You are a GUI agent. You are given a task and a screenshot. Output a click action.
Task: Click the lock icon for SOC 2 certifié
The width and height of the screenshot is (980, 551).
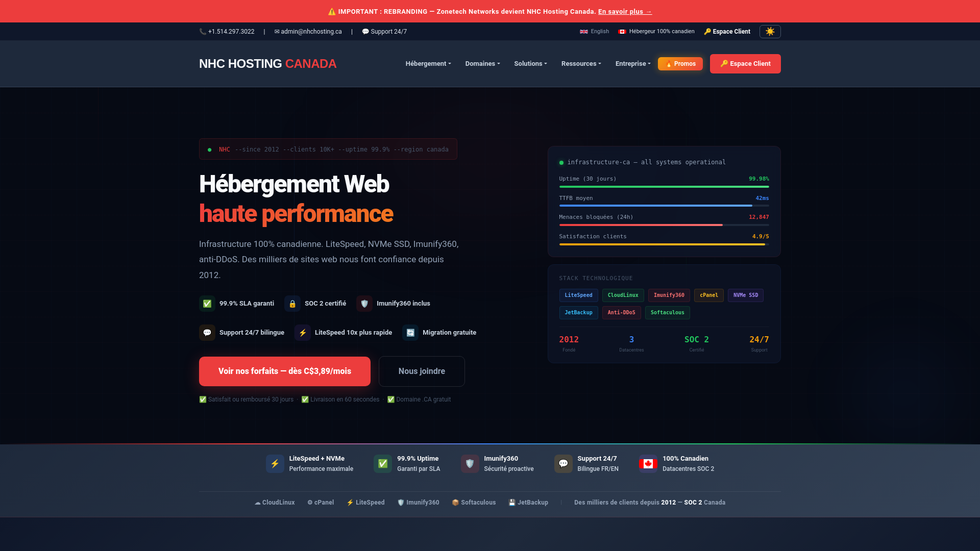point(292,304)
